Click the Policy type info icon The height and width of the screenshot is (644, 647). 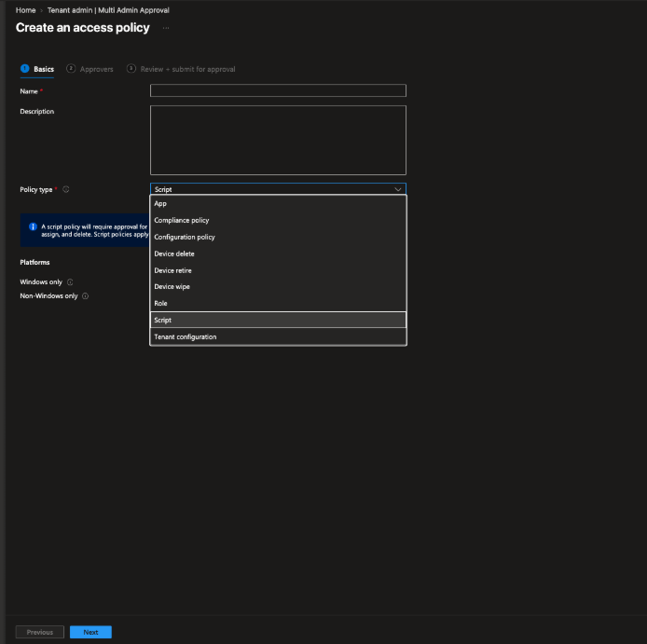(66, 189)
